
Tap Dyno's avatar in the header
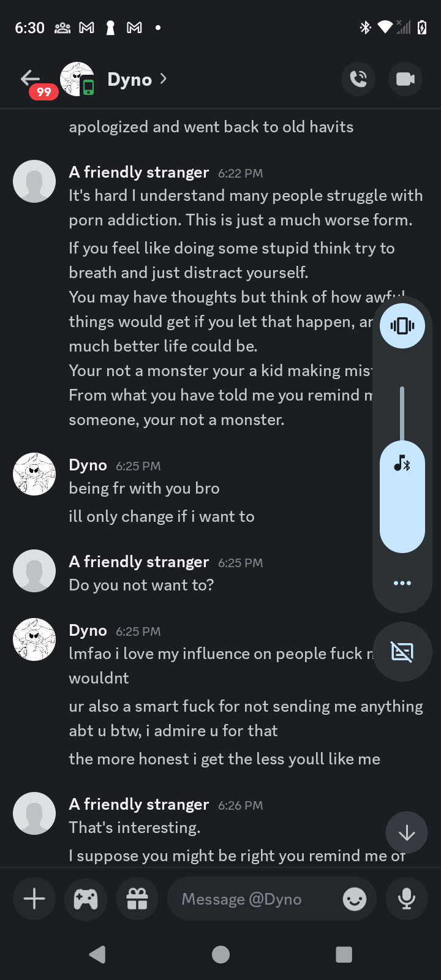point(77,79)
